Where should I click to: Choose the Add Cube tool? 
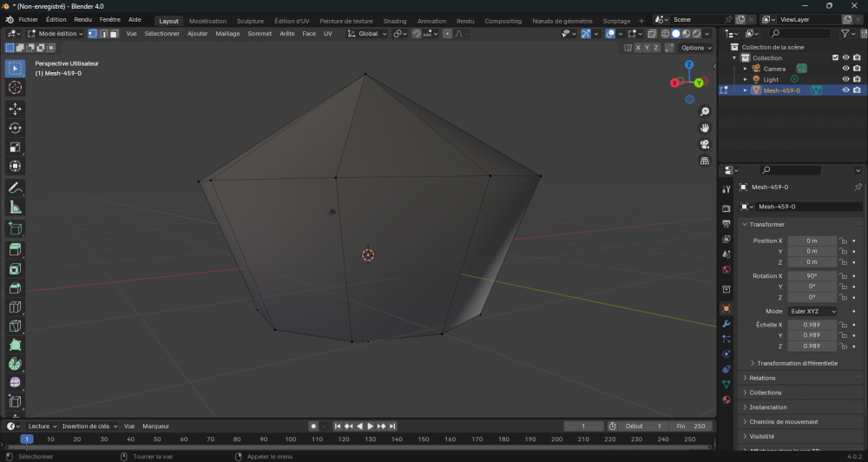15,228
